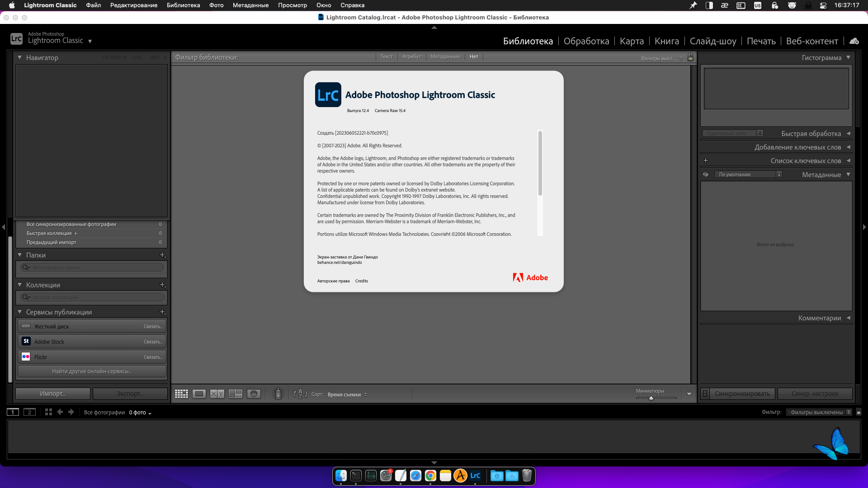Toggle the library filter lock icon

pos(690,57)
